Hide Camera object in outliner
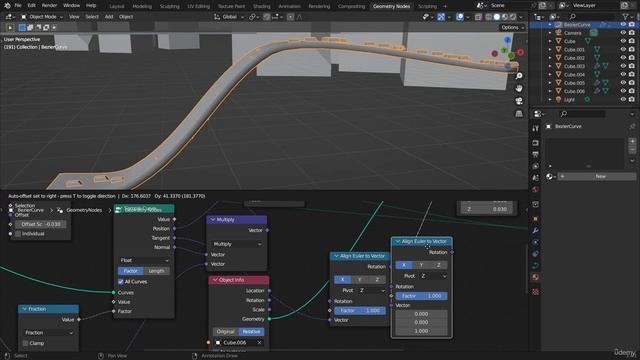 tap(623, 33)
